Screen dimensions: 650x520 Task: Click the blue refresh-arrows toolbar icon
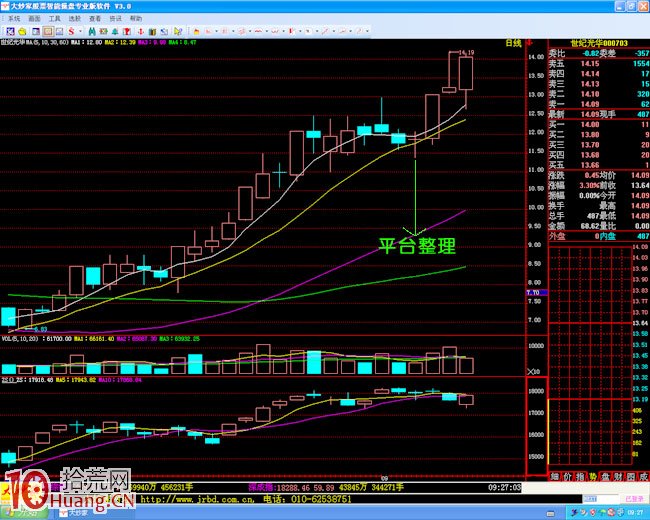coord(164,31)
